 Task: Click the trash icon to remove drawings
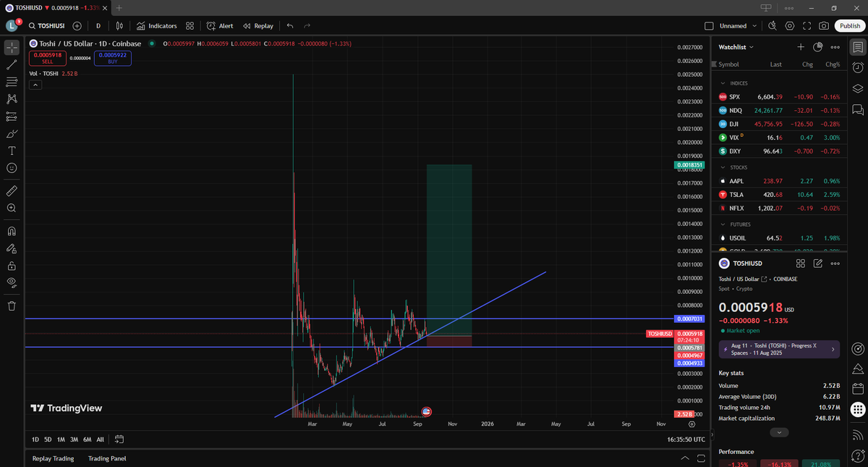click(x=12, y=306)
